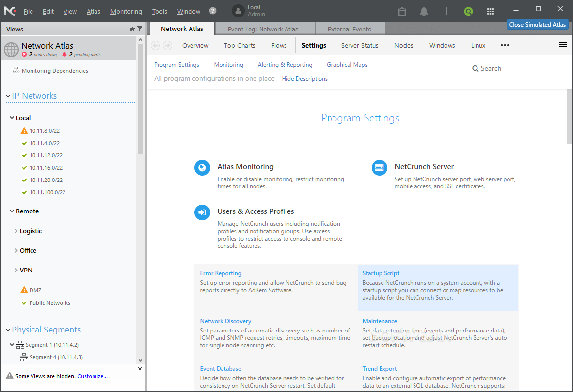Open the Trend Export settings

tap(380, 369)
